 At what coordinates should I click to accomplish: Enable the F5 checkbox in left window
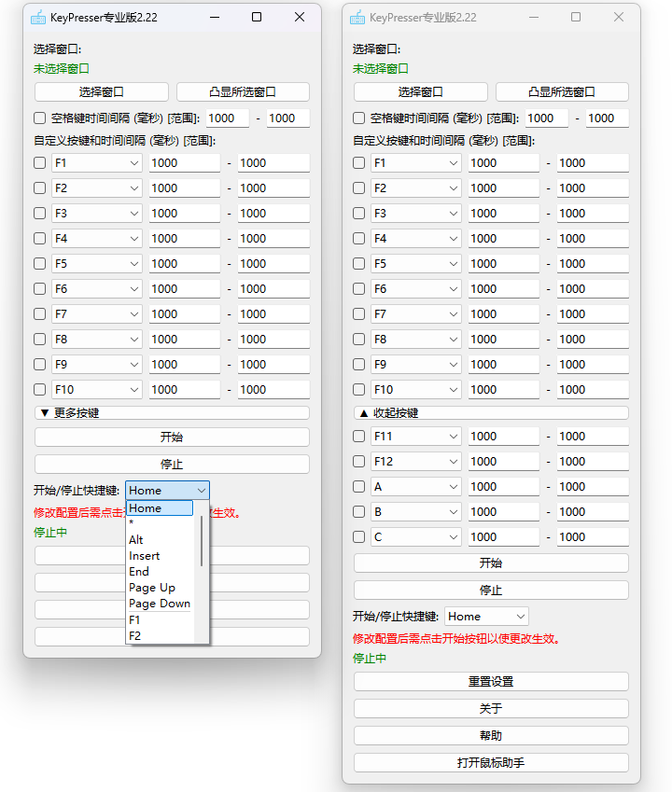(39, 264)
